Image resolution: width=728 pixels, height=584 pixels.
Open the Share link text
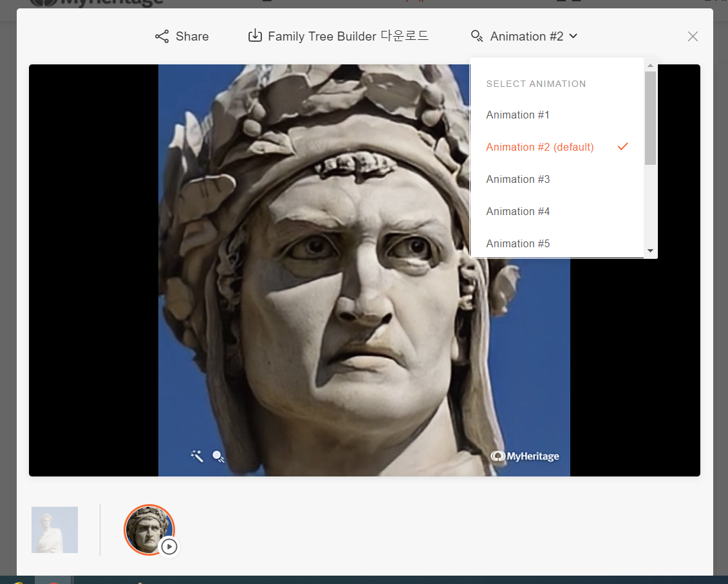[192, 36]
